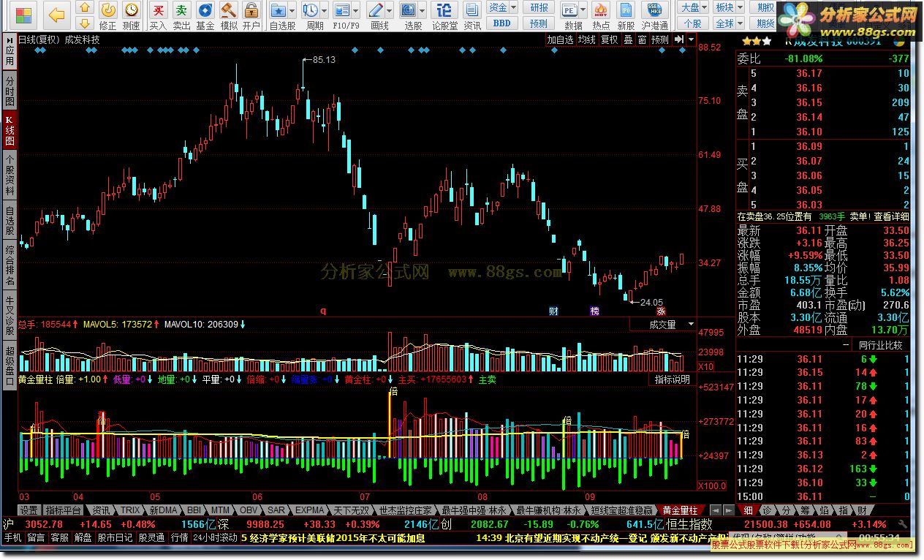The height and width of the screenshot is (560, 924).
Task: Click the 设置 settings tab button
Action: coord(29,510)
